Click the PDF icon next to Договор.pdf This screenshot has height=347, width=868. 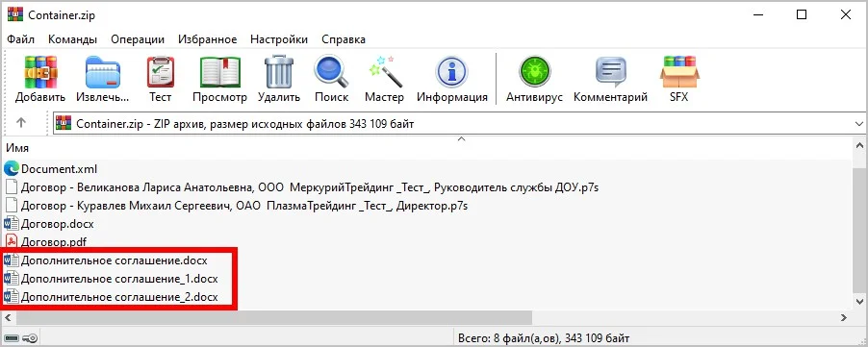[12, 241]
